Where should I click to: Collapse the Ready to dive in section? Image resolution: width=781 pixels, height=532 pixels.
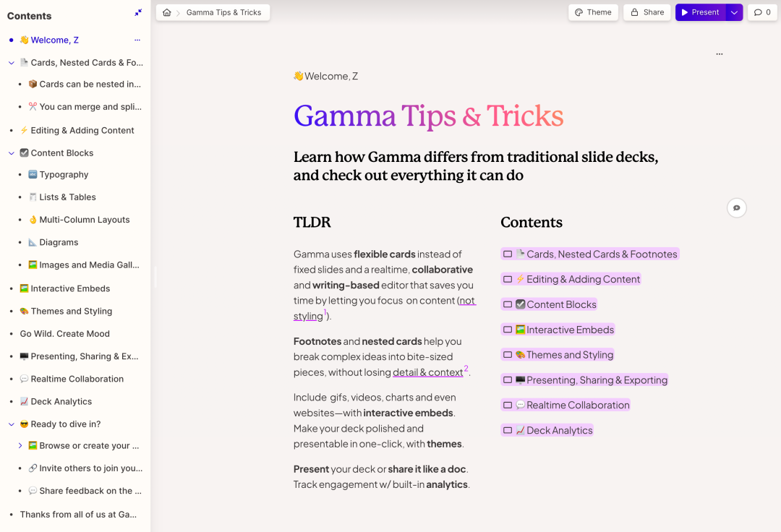click(11, 424)
